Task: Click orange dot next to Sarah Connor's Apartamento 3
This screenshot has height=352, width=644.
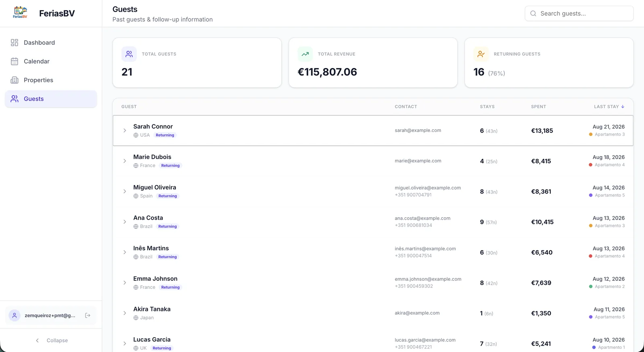Action: 590,134
